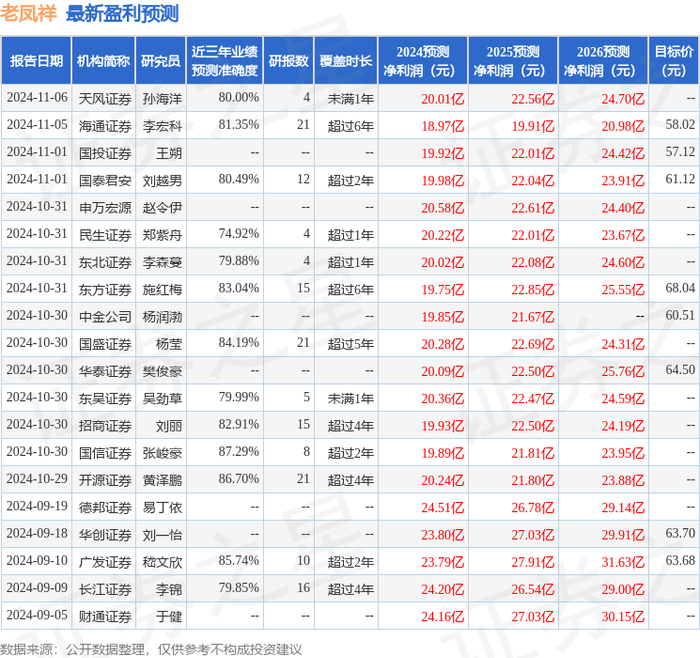
Task: Select the 民生证券 institution cell
Action: pyautogui.click(x=105, y=235)
